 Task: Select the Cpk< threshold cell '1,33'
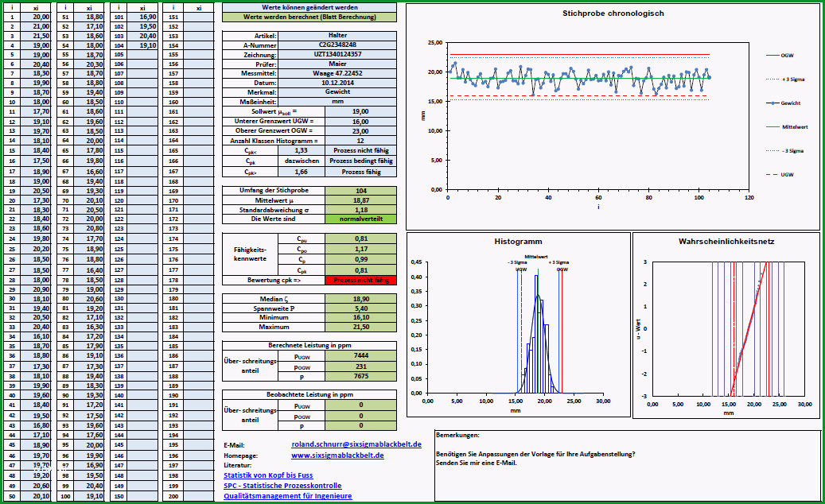point(302,151)
